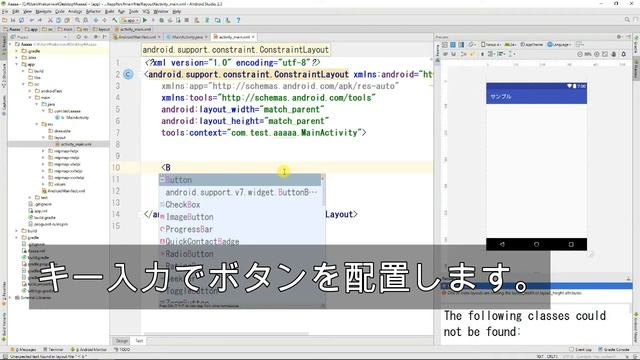Choose ImageButton from the autocomplete list
Viewport: 640px width, 360px height.
tap(240, 217)
